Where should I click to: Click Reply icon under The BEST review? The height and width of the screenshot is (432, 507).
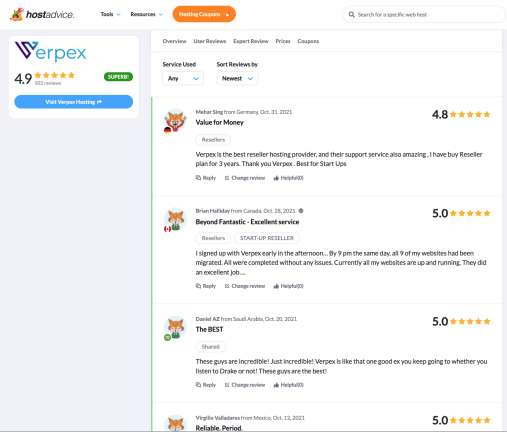click(x=198, y=385)
